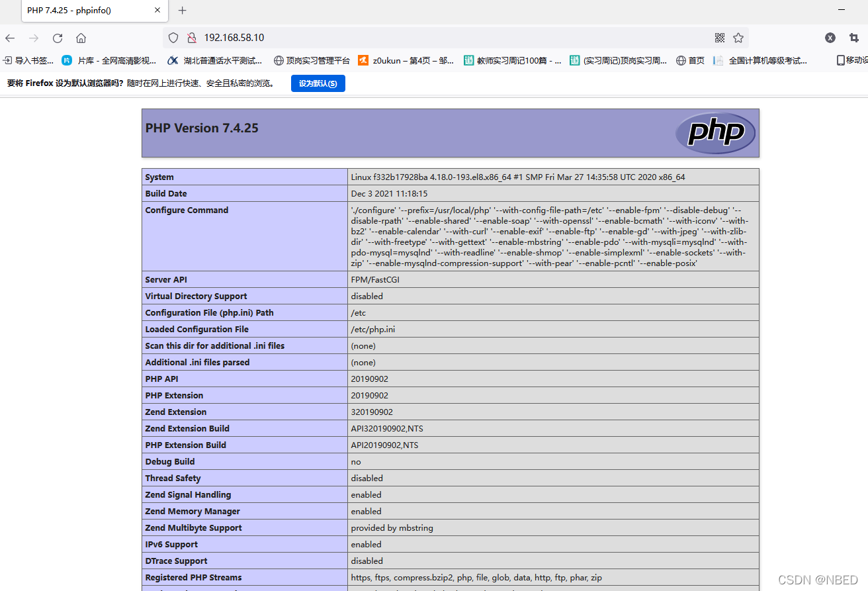Select the Zend Signal Handling label
This screenshot has height=591, width=868.
click(189, 495)
